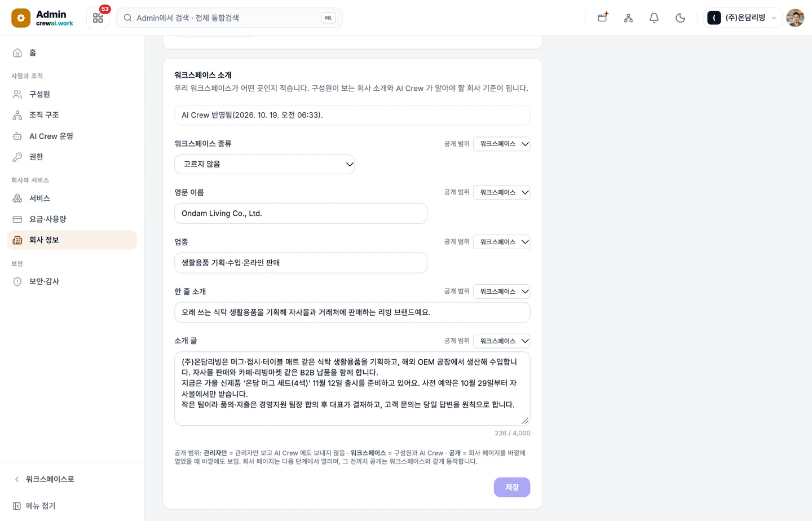The width and height of the screenshot is (812, 521).
Task: Go back via 워크스페이스로 link
Action: point(72,479)
